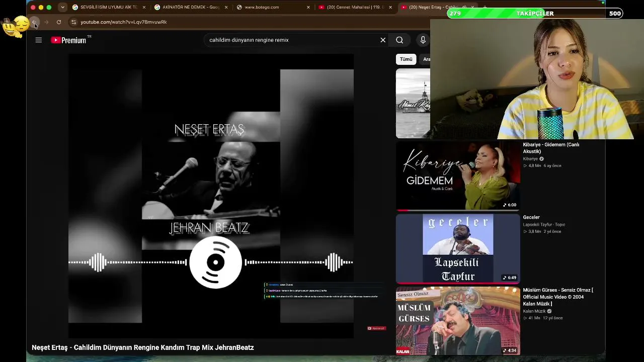The image size is (644, 362).
Task: Start voice search with the microphone
Action: (x=423, y=40)
